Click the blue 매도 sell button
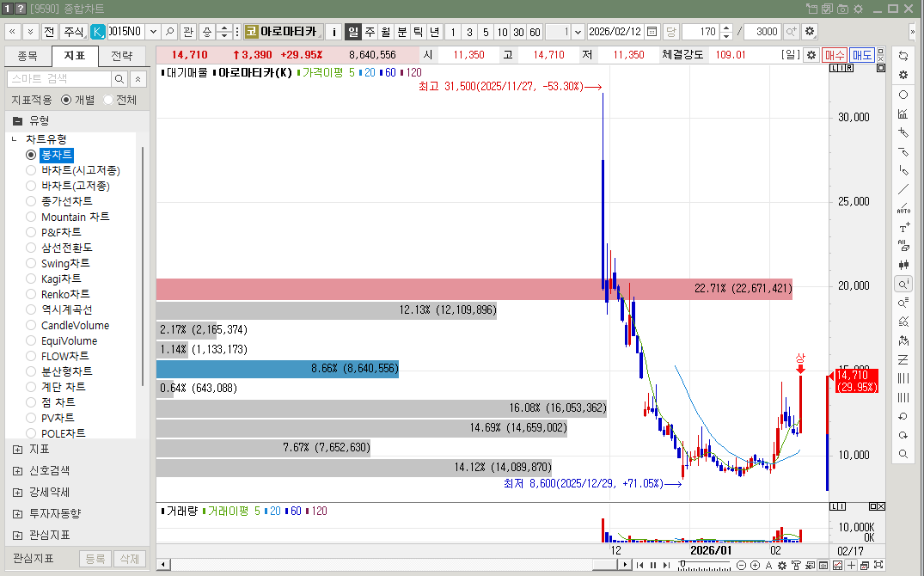The image size is (924, 576). coord(862,55)
